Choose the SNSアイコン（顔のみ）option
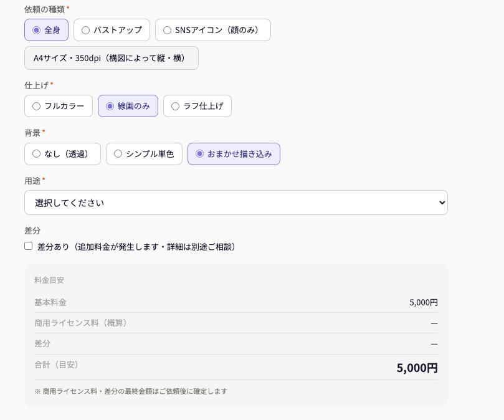 coord(212,30)
